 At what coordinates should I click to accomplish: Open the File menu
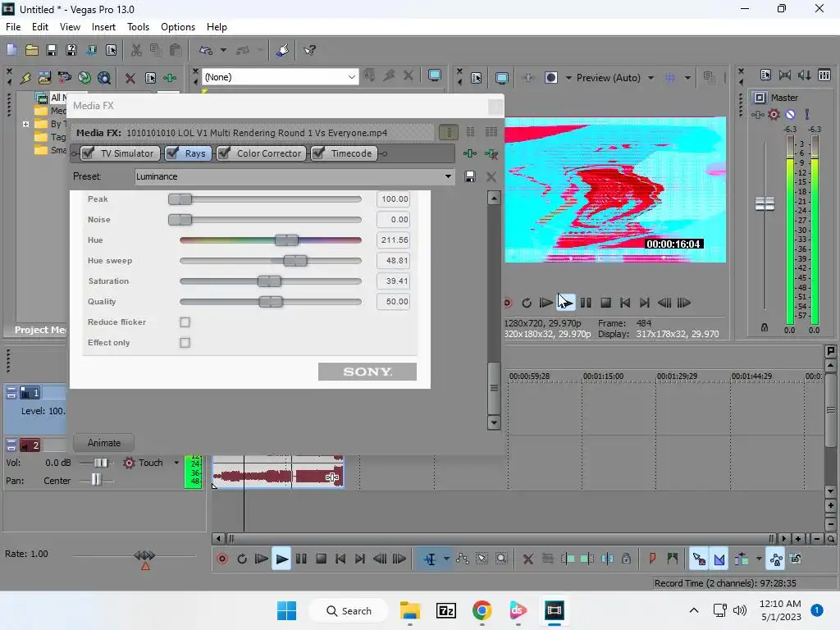[13, 27]
